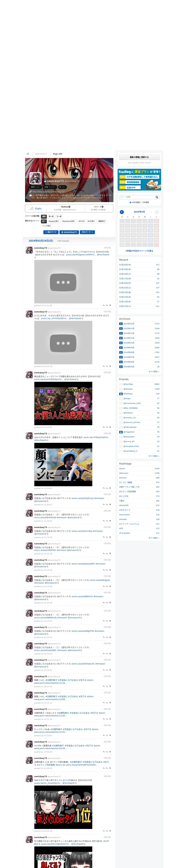Open the #holoGTA hashtag link
The image size is (186, 868).
coord(124,505)
